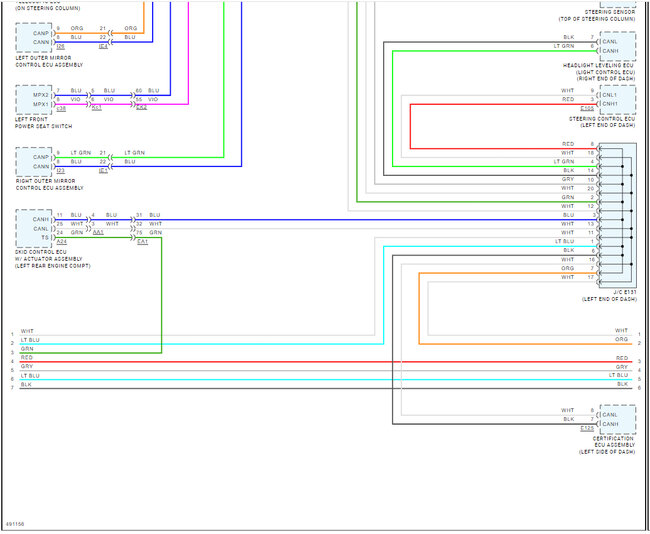This screenshot has width=650, height=534.
Task: Click the CNL1 terminal name
Action: pos(610,95)
